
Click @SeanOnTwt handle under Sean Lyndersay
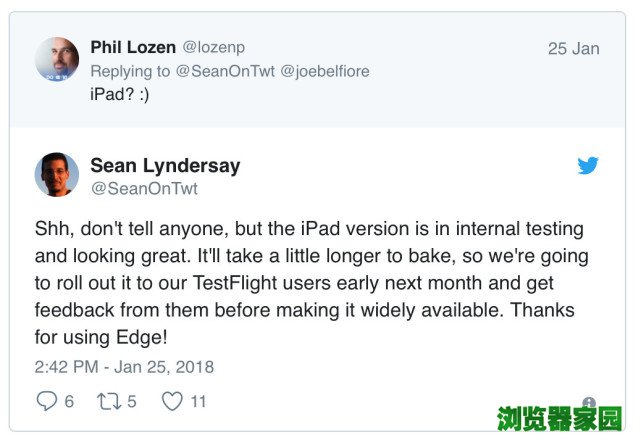pyautogui.click(x=144, y=188)
